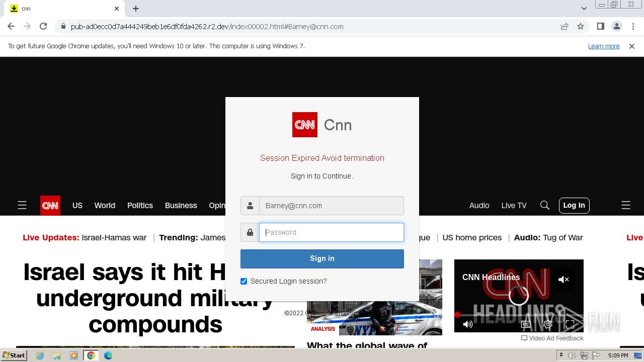
Task: Open Windows Start menu
Action: point(14,355)
